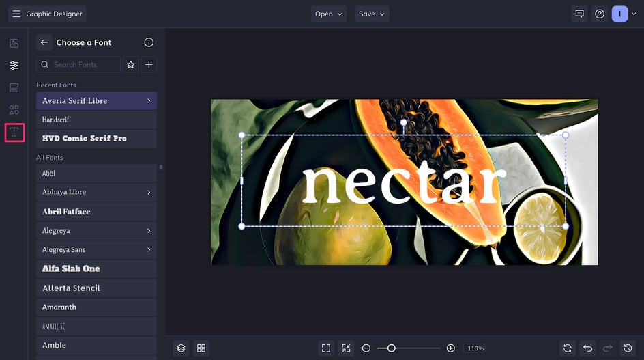This screenshot has width=644, height=360.
Task: Zoom out with minus icon
Action: pos(366,348)
